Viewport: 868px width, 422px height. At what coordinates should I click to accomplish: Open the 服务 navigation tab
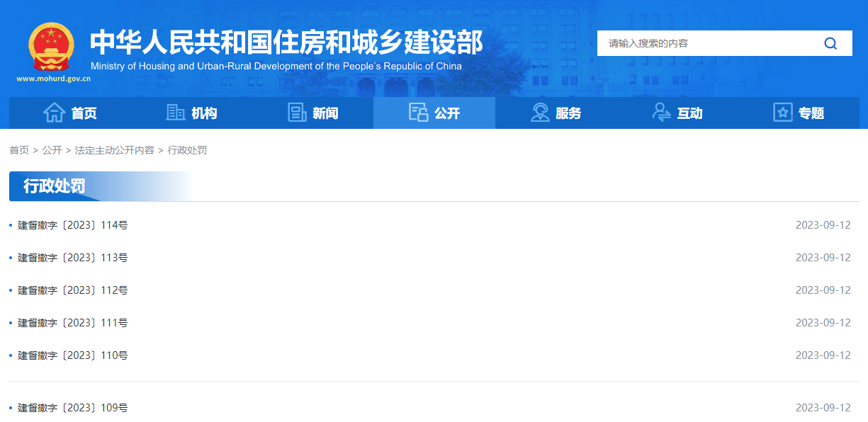556,113
